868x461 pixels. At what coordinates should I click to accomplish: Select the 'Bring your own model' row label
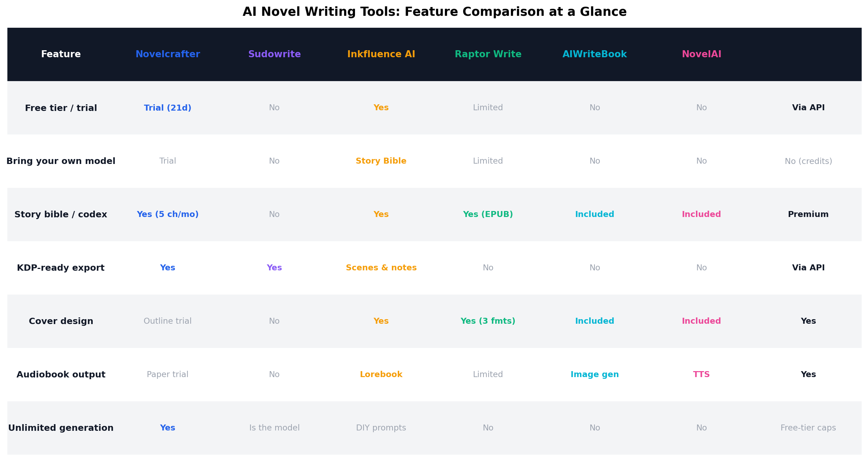point(61,161)
